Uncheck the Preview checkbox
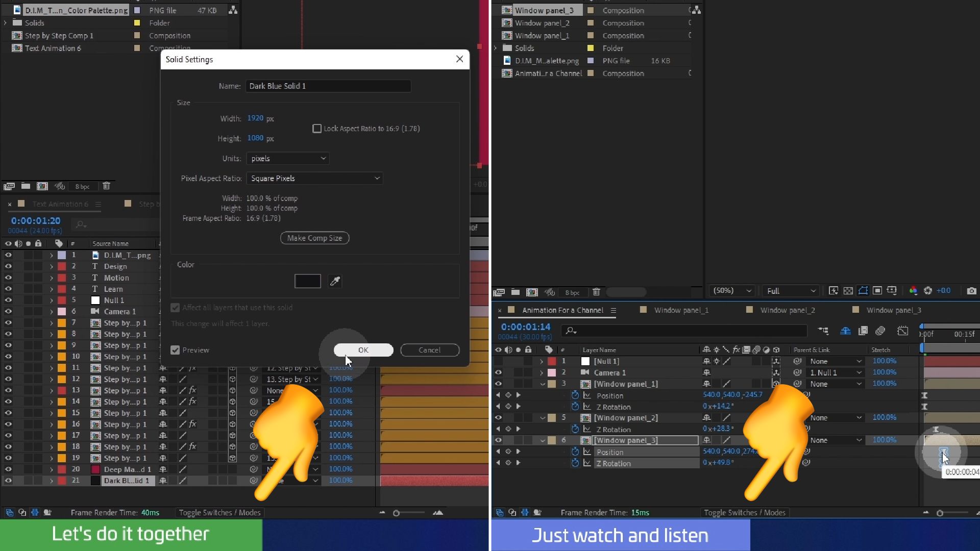This screenshot has height=551, width=980. click(175, 350)
